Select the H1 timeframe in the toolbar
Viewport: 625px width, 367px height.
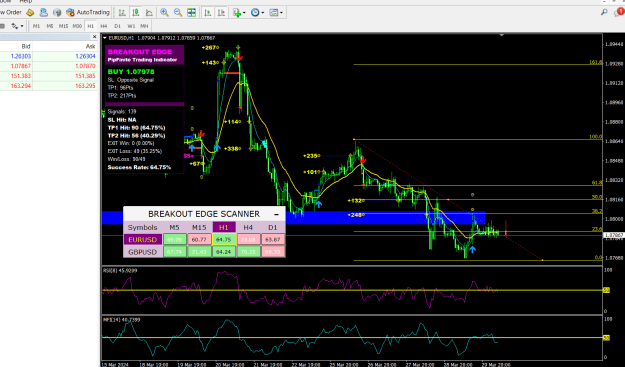click(x=90, y=26)
